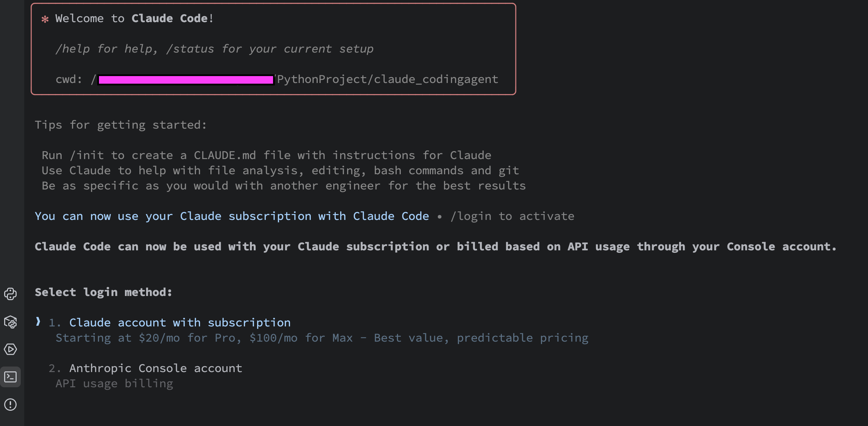Click the red asterisk Claude Code logo
Image resolution: width=868 pixels, height=426 pixels.
pyautogui.click(x=45, y=19)
